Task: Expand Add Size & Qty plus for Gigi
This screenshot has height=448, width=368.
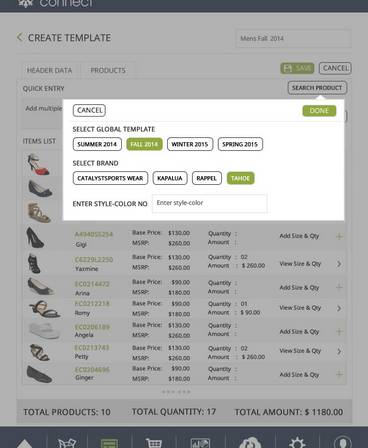Action: [339, 236]
